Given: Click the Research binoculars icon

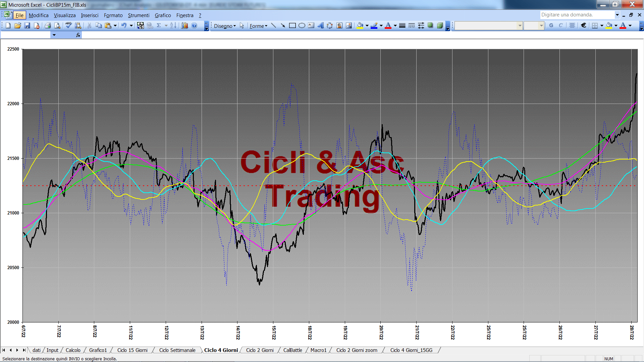Looking at the screenshot, I should click(x=78, y=26).
